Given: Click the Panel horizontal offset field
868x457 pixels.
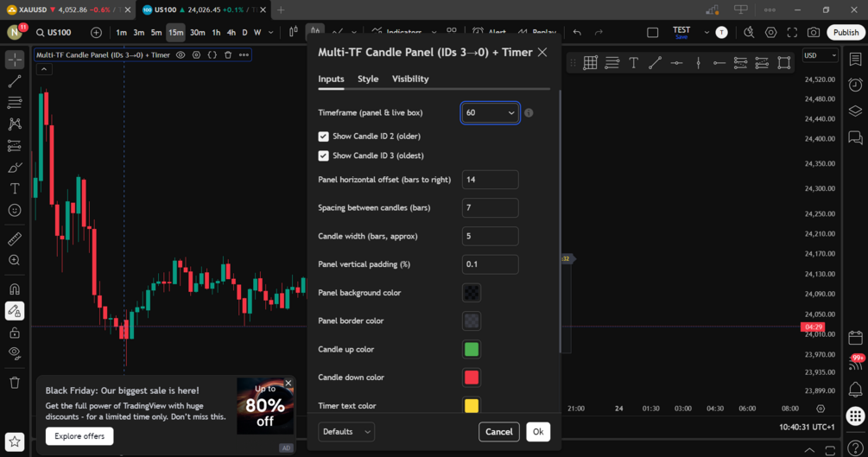Looking at the screenshot, I should pyautogui.click(x=490, y=180).
